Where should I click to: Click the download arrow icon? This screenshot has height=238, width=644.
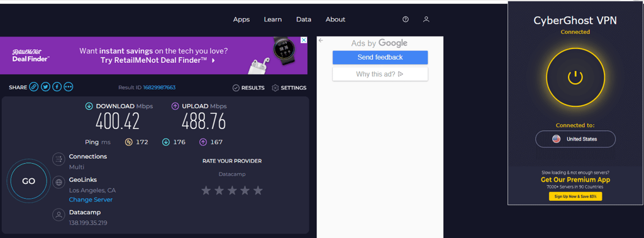tap(89, 106)
